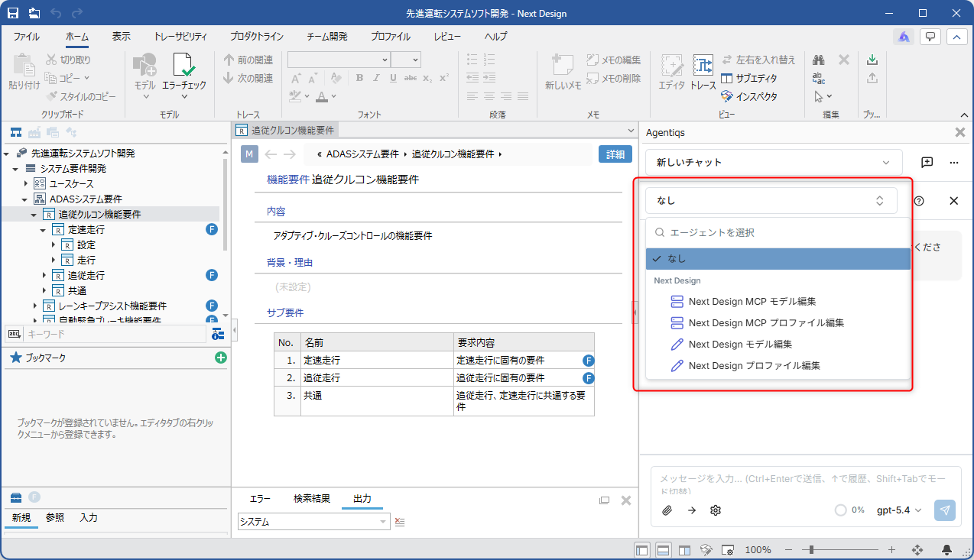Click the zoom in plus button
The height and width of the screenshot is (560, 974).
(x=891, y=550)
